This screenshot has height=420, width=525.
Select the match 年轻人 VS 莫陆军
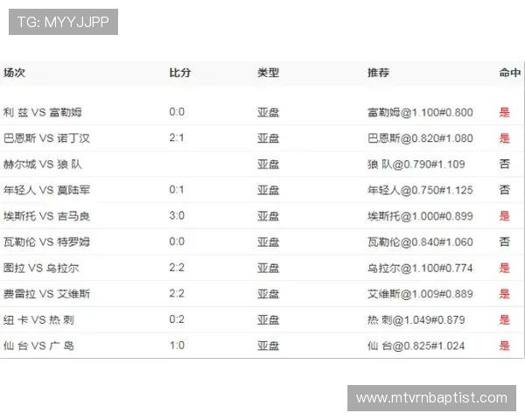click(x=46, y=190)
